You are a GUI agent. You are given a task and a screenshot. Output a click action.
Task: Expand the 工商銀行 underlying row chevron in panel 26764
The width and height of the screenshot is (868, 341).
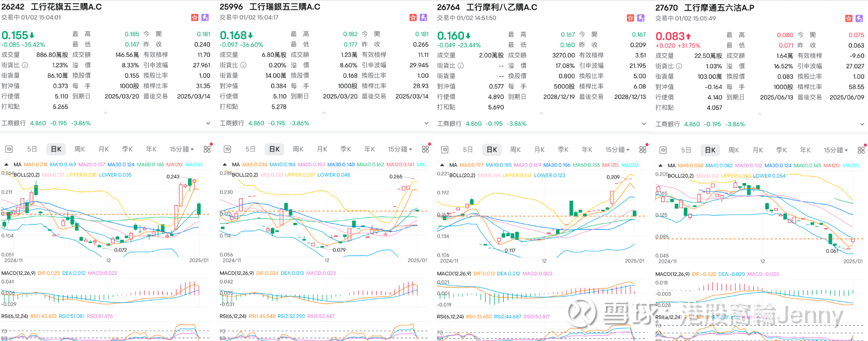point(644,124)
